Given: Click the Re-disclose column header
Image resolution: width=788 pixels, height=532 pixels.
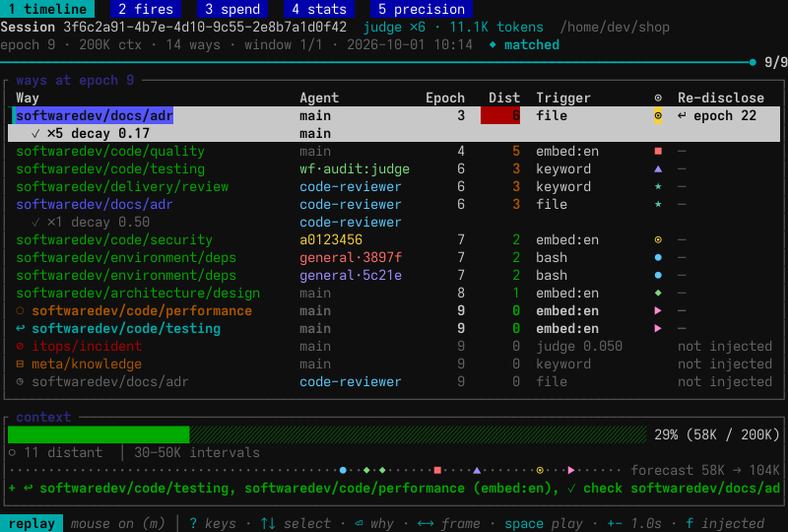Looking at the screenshot, I should 721,99.
